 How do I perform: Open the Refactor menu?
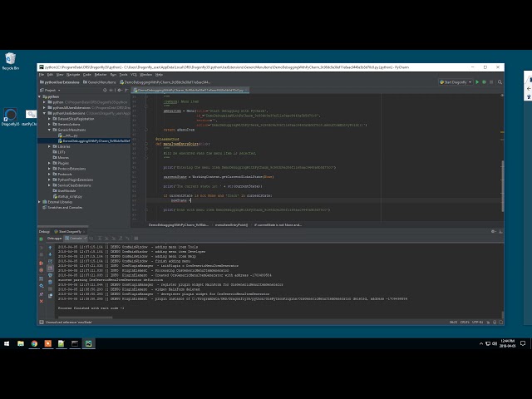click(101, 75)
